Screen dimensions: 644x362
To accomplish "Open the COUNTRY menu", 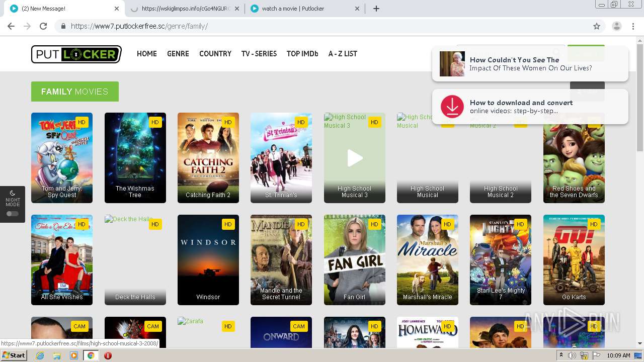I will coord(215,54).
